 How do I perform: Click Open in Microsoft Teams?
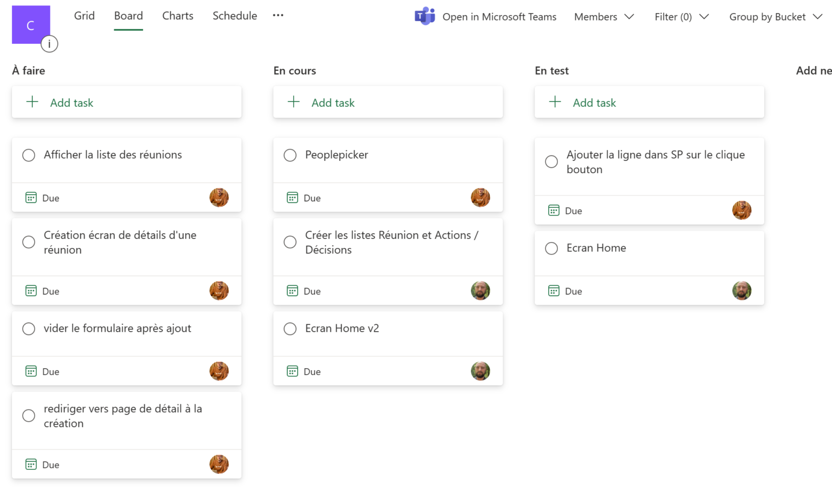click(499, 17)
